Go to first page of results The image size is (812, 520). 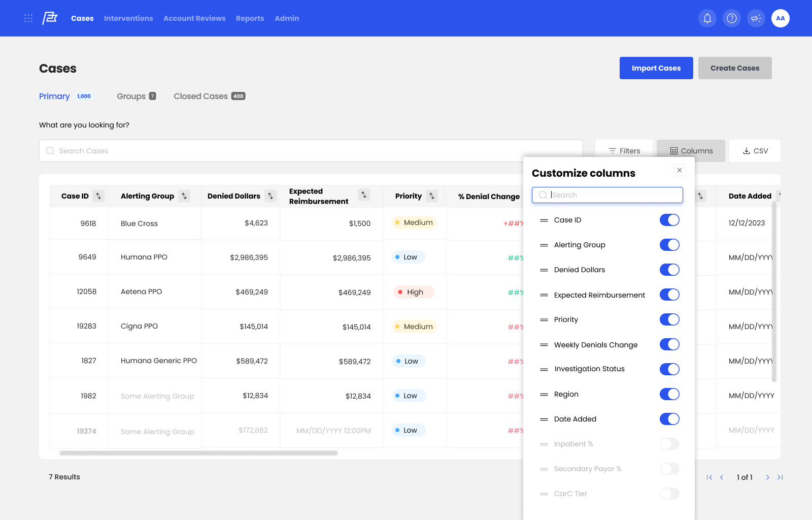click(x=709, y=477)
